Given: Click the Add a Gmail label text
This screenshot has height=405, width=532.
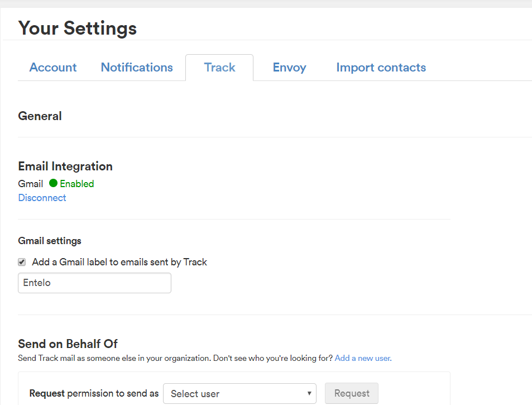Looking at the screenshot, I should 119,262.
